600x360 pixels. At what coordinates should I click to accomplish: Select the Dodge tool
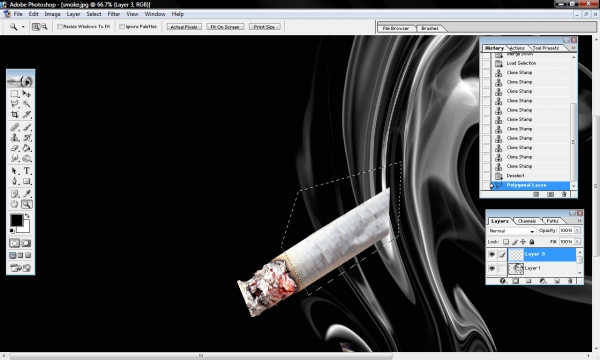(26, 158)
